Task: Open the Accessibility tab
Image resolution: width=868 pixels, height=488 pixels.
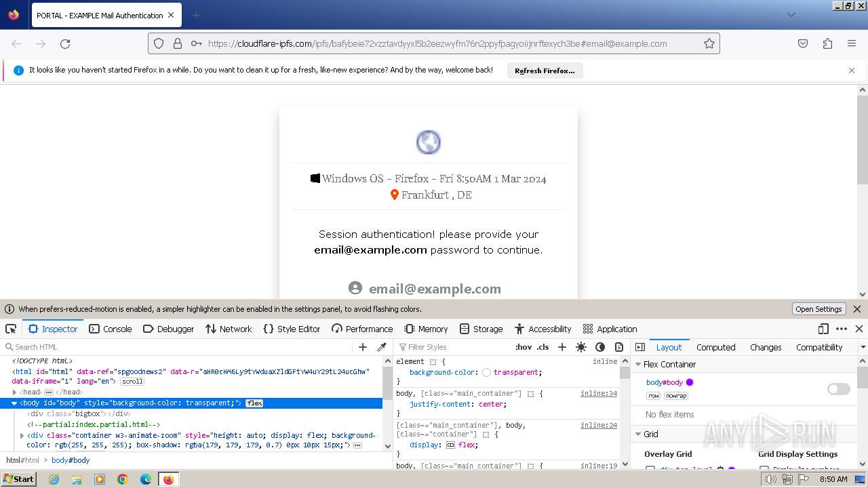Action: click(542, 329)
